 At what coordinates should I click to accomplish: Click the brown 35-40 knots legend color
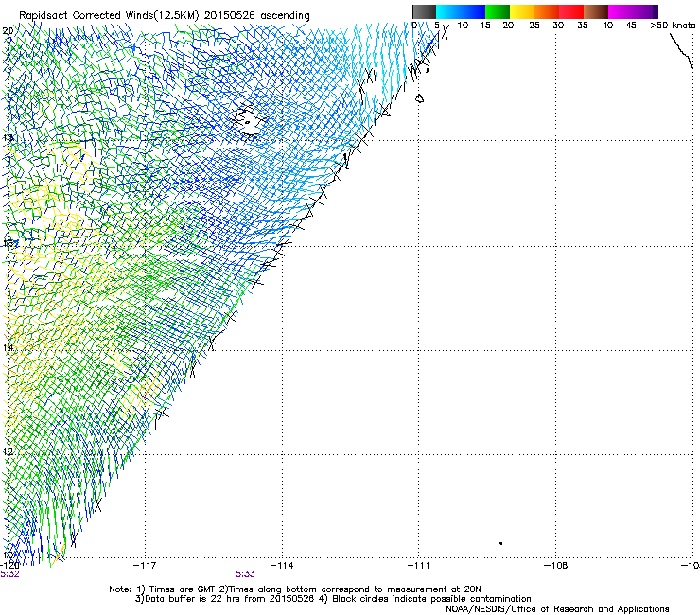[596, 11]
